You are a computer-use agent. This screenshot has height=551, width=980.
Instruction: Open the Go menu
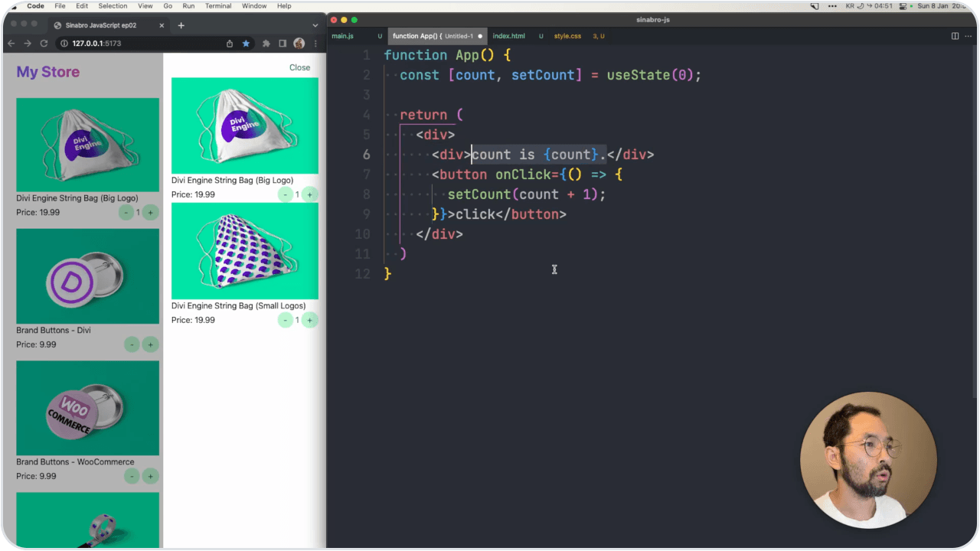[x=168, y=6]
